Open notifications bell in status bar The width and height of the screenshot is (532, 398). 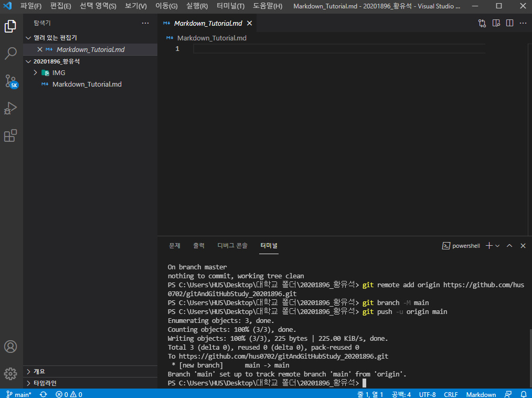tap(524, 394)
